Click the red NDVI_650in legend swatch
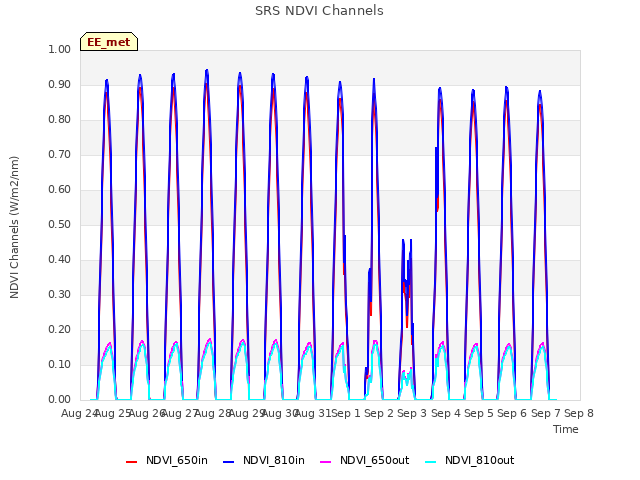The height and width of the screenshot is (480, 640). (x=131, y=462)
